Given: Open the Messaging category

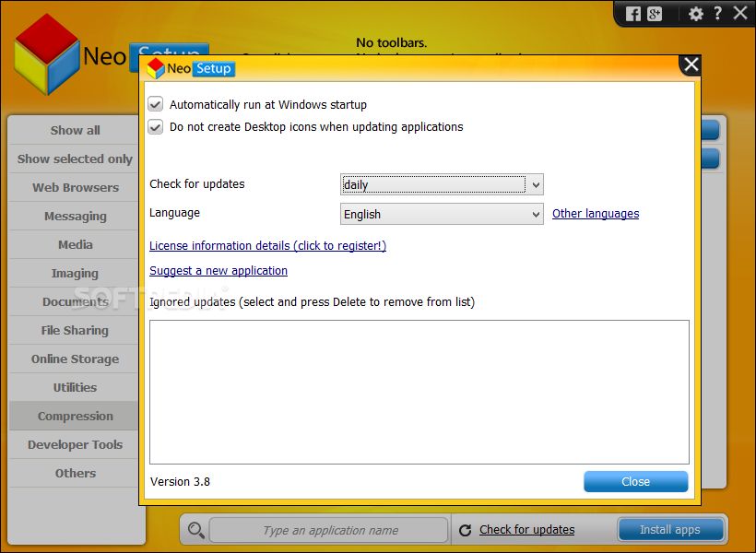Looking at the screenshot, I should point(75,216).
